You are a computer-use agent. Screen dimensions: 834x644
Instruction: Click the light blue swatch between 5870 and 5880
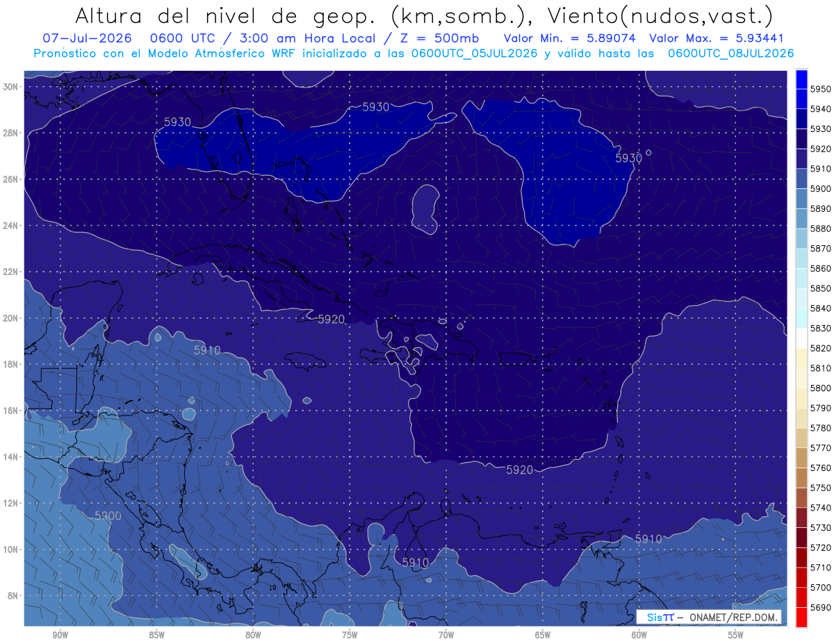point(801,238)
